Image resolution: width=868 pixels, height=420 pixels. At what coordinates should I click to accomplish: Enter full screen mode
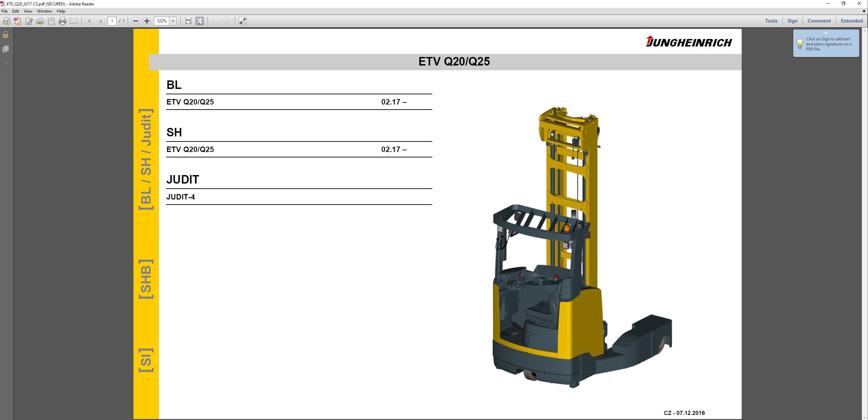(242, 21)
